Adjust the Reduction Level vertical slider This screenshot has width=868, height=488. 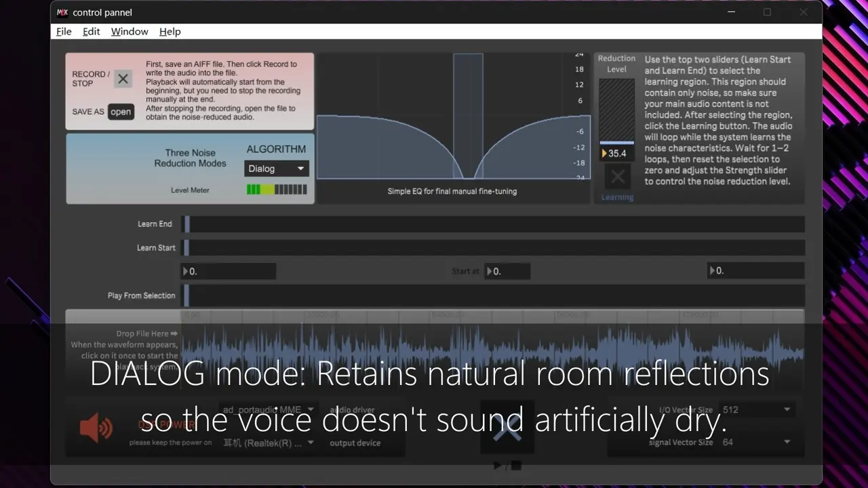pyautogui.click(x=617, y=111)
